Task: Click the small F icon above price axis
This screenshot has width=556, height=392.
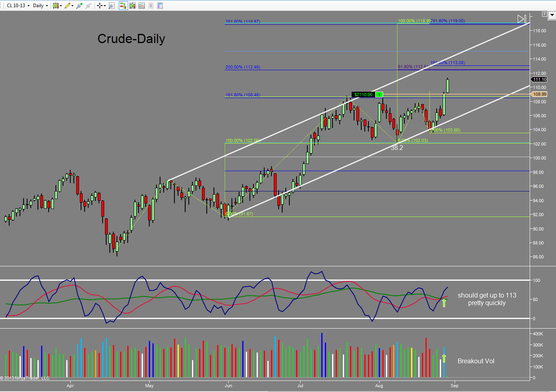Action: 544,14
